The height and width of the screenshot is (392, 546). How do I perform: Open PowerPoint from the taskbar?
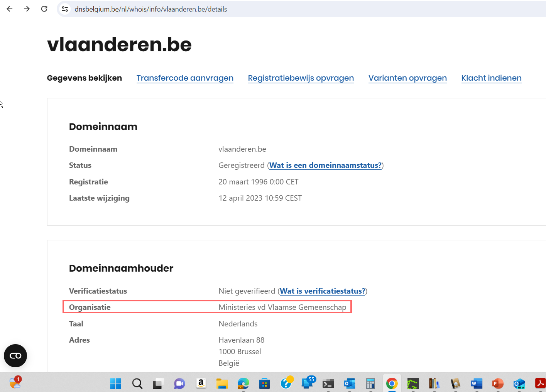[498, 384]
